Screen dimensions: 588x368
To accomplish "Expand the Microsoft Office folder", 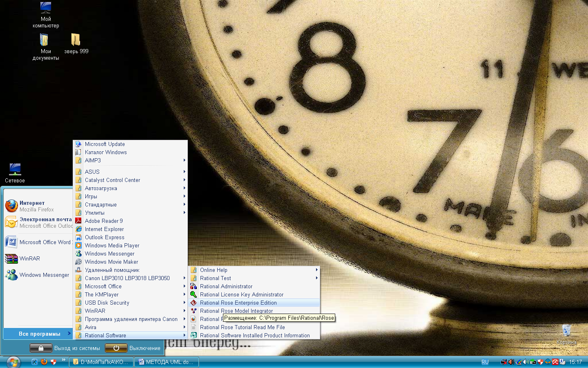I will click(130, 286).
